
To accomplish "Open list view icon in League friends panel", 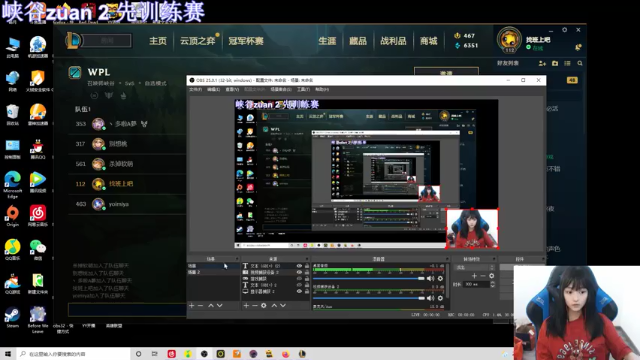I will (x=567, y=63).
